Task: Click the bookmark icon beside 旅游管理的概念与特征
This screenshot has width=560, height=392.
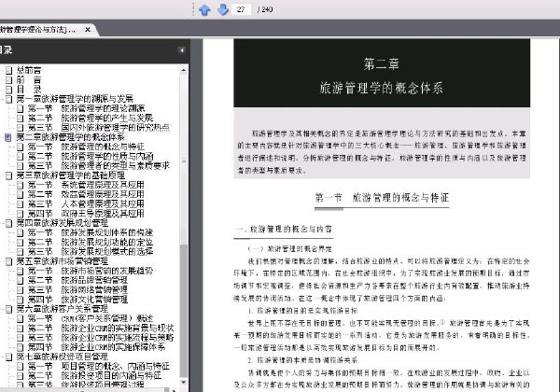Action: coord(21,147)
